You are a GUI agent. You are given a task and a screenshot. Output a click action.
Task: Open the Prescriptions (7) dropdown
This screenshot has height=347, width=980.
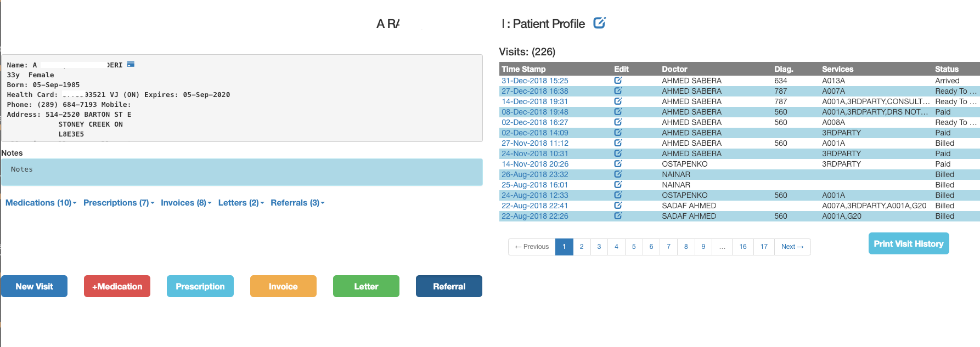click(119, 203)
